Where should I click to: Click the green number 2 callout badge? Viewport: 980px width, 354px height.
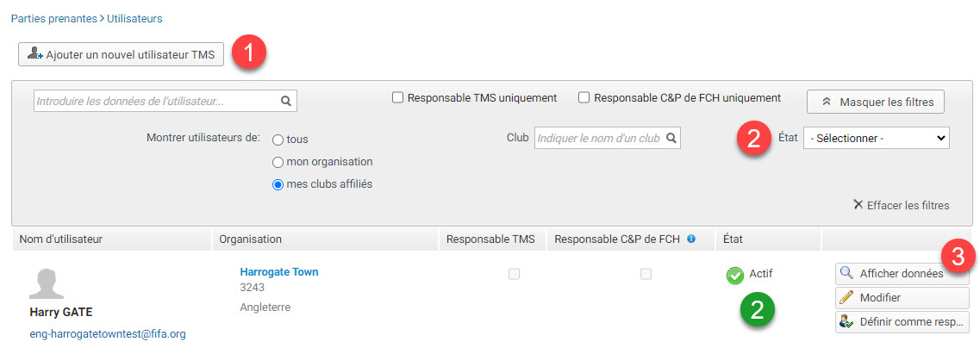click(757, 310)
